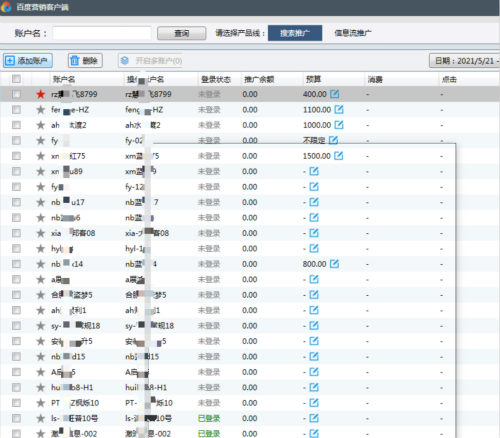The width and height of the screenshot is (500, 438).
Task: Star the account ending in -HZ
Action: (x=41, y=110)
